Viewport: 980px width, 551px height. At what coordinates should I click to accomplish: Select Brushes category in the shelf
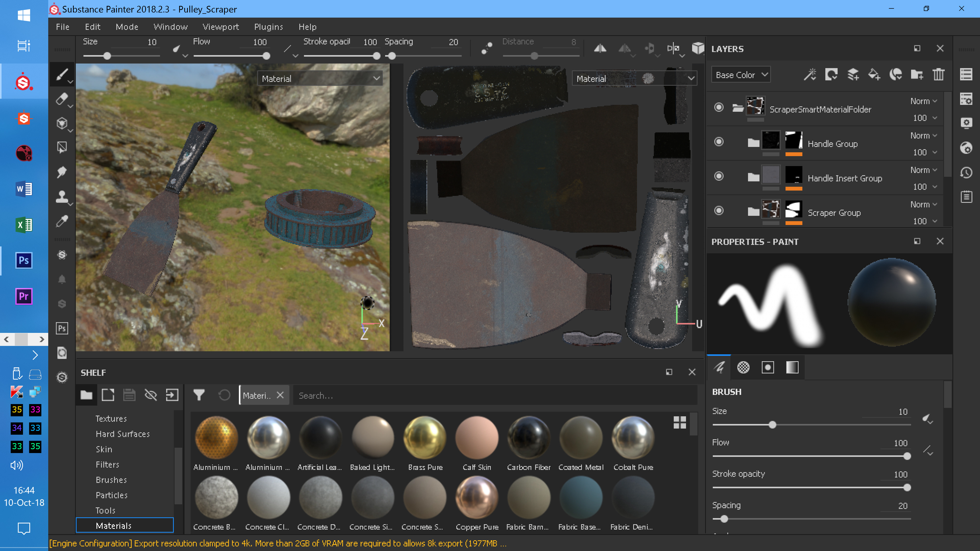click(x=111, y=480)
